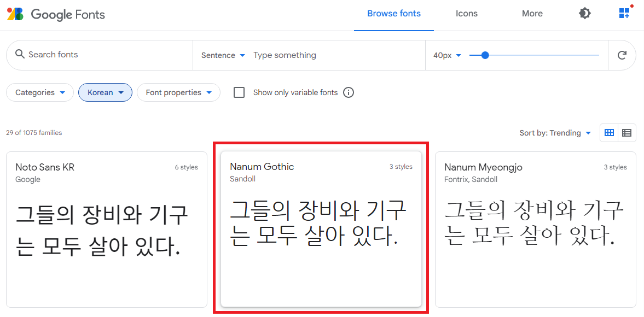644x317 pixels.
Task: Click 'Google' under Noto Sans KR
Action: click(28, 180)
